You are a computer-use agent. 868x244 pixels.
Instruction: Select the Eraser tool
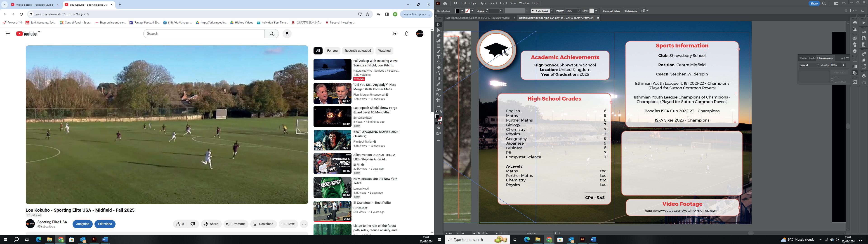[x=438, y=68]
